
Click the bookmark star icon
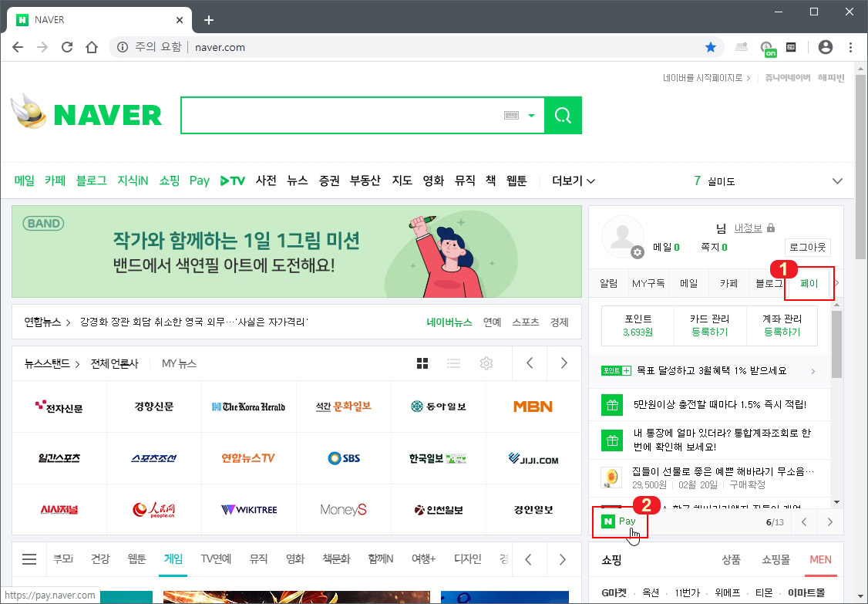[711, 47]
